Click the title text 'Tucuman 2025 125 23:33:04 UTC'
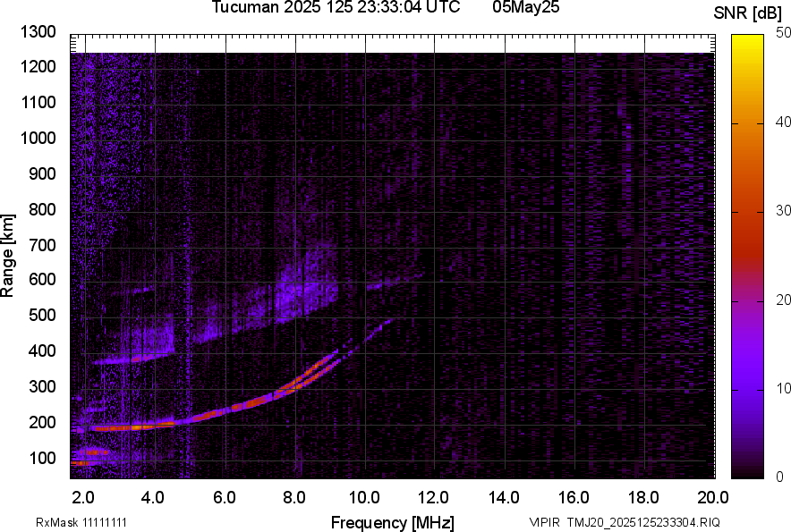This screenshot has width=791, height=532. pos(336,7)
